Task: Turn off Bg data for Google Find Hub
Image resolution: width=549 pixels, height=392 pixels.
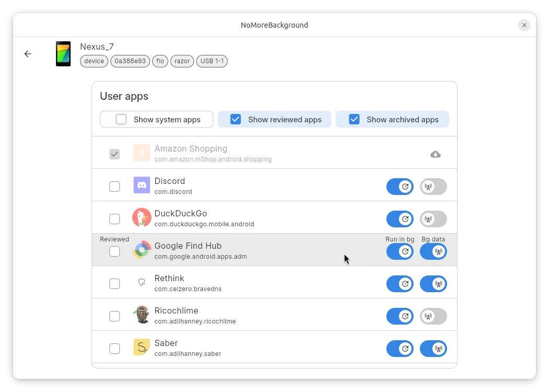Action: [433, 251]
